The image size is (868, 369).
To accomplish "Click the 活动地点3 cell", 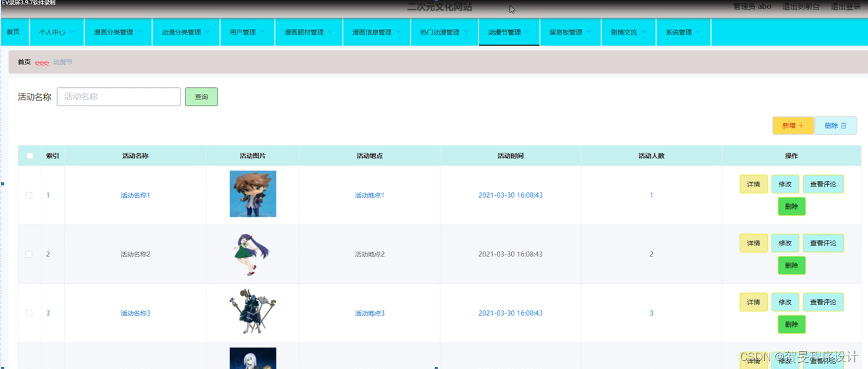I will tap(370, 313).
